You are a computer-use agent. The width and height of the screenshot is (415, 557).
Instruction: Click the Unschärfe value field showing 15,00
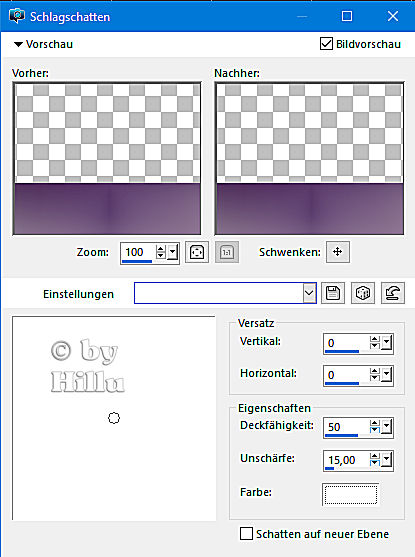[346, 460]
